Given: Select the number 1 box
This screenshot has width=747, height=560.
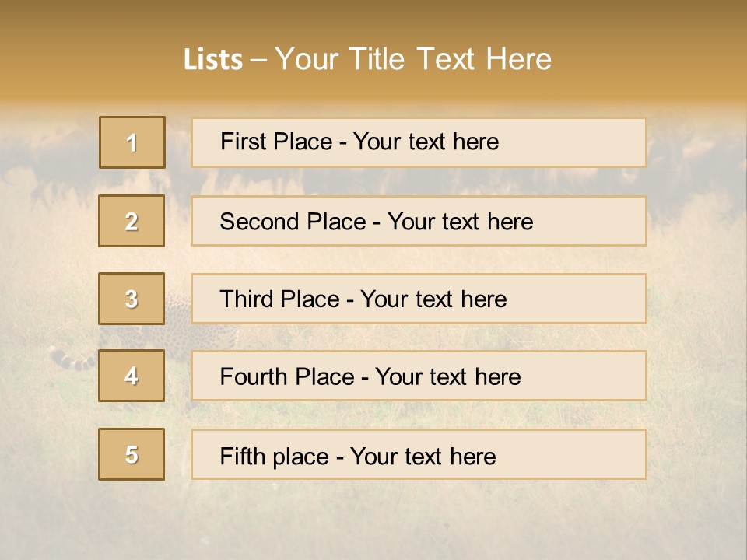Looking at the screenshot, I should [x=132, y=142].
